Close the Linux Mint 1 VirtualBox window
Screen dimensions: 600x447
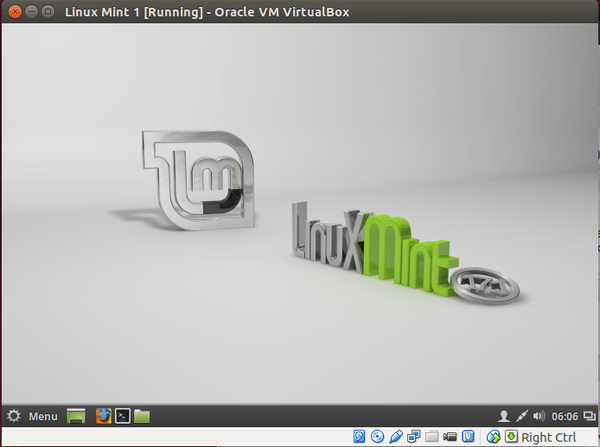15,11
